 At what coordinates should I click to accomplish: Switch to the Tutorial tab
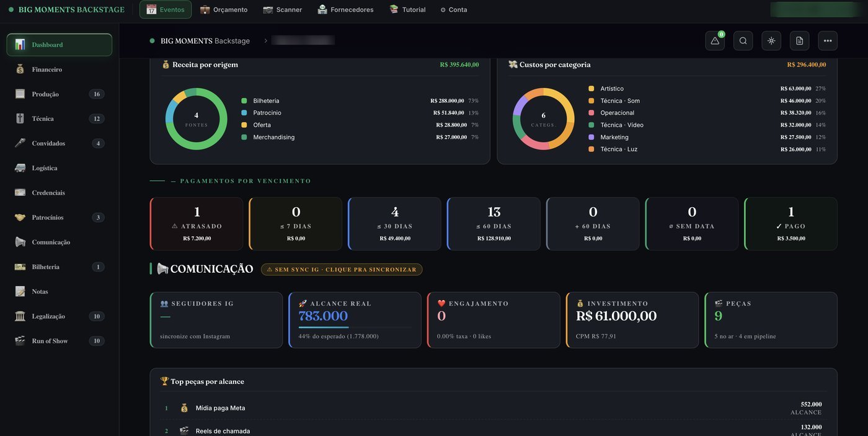(x=407, y=9)
